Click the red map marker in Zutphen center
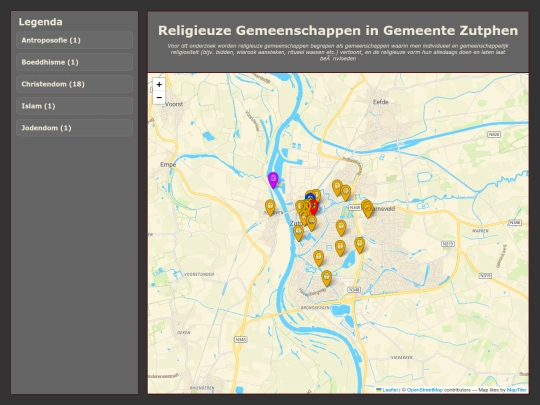This screenshot has height=405, width=540. coord(314,207)
